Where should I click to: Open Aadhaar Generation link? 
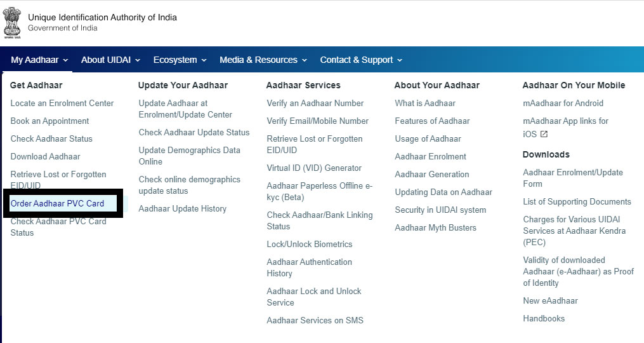coord(432,174)
